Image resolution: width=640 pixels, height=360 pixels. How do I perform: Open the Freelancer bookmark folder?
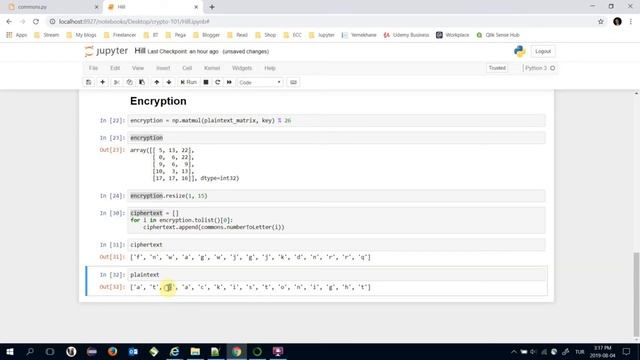click(x=120, y=35)
